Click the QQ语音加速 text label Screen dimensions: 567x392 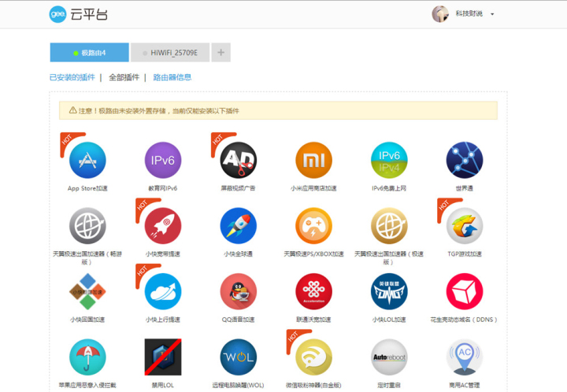[x=239, y=320]
